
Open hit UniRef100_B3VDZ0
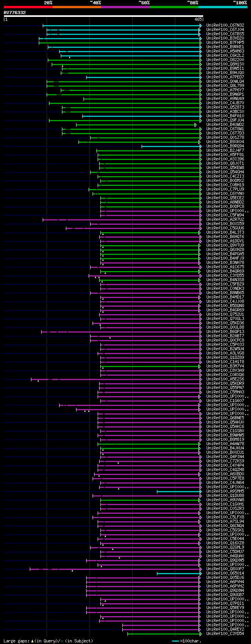[225, 38]
